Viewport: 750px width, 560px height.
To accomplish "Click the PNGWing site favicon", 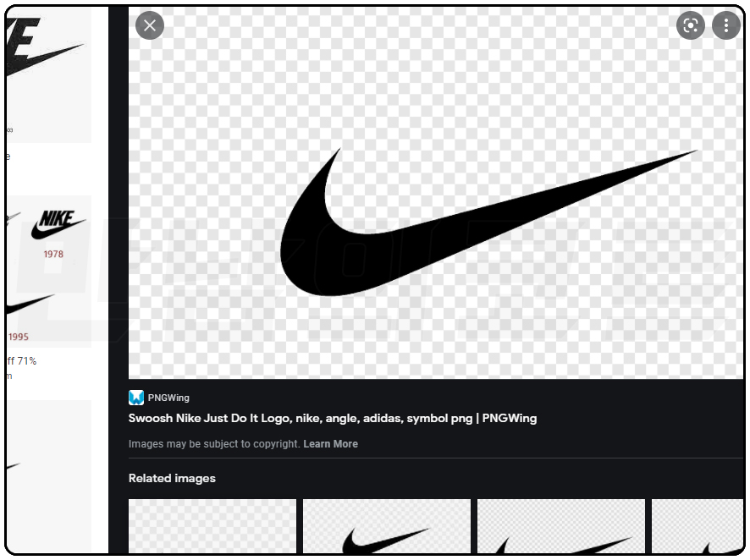I will (x=136, y=398).
